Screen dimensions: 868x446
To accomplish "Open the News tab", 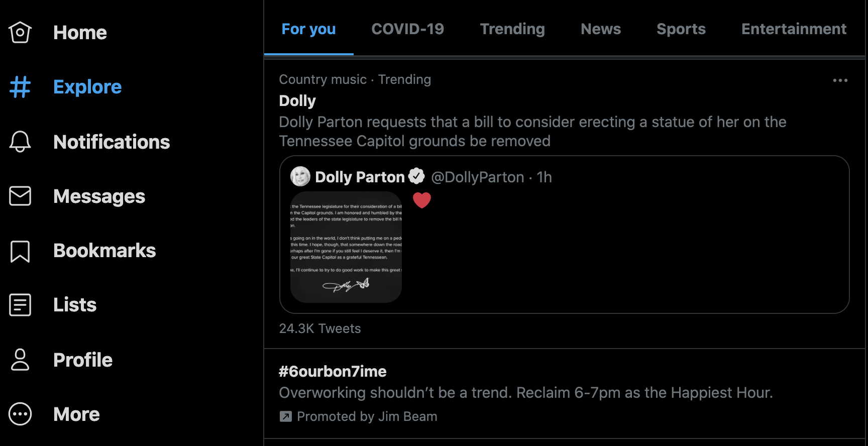I will tap(601, 29).
